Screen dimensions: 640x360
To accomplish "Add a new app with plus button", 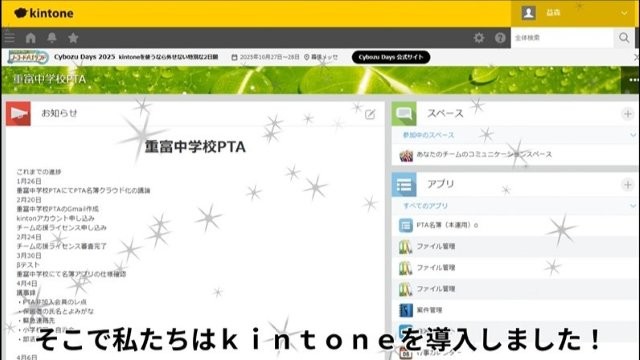I will coord(628,184).
